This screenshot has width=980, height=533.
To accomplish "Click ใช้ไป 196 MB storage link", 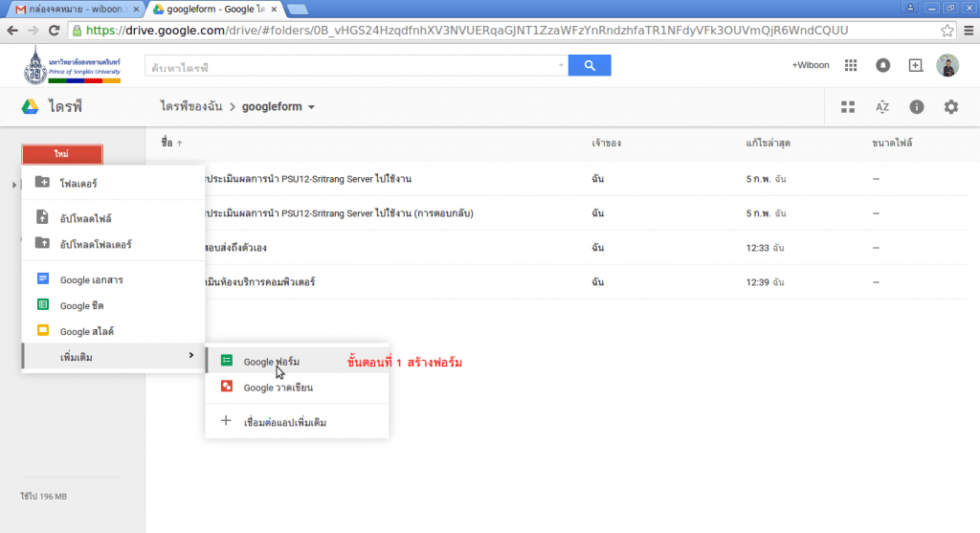I will coord(43,496).
